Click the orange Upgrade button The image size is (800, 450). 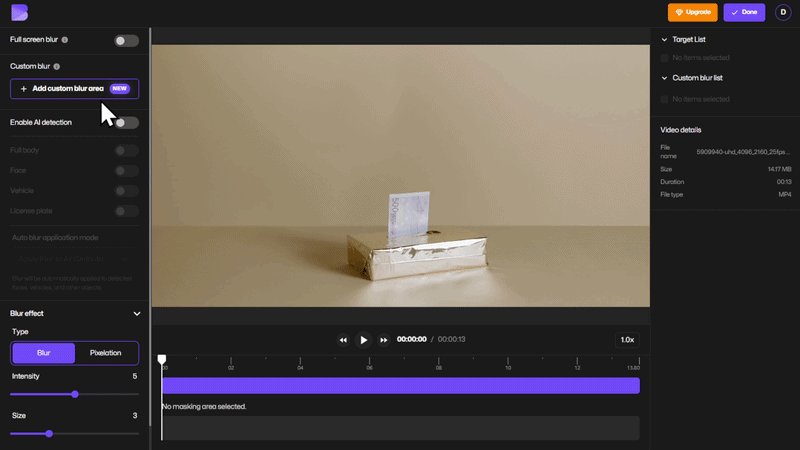pyautogui.click(x=692, y=12)
